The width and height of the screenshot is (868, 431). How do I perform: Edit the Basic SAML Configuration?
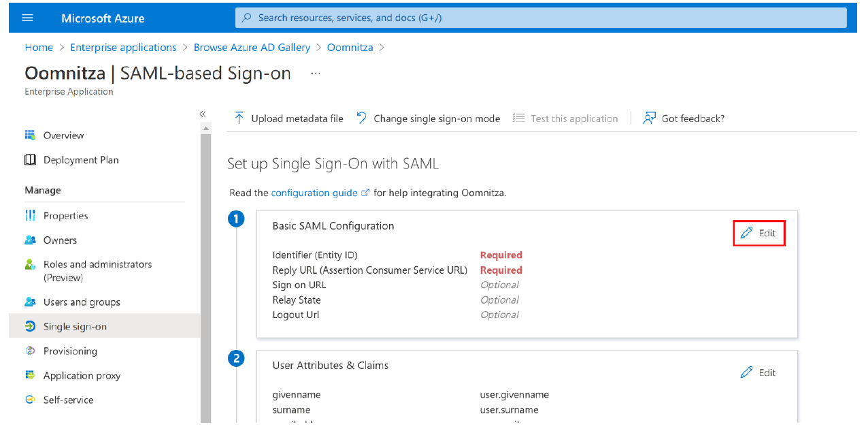tap(758, 233)
